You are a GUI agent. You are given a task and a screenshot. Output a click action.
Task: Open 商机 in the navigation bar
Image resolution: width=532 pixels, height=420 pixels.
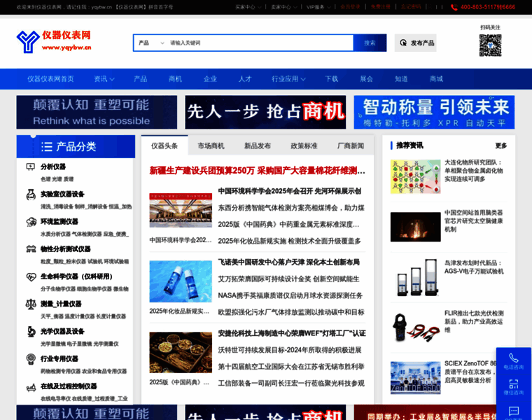click(x=175, y=79)
